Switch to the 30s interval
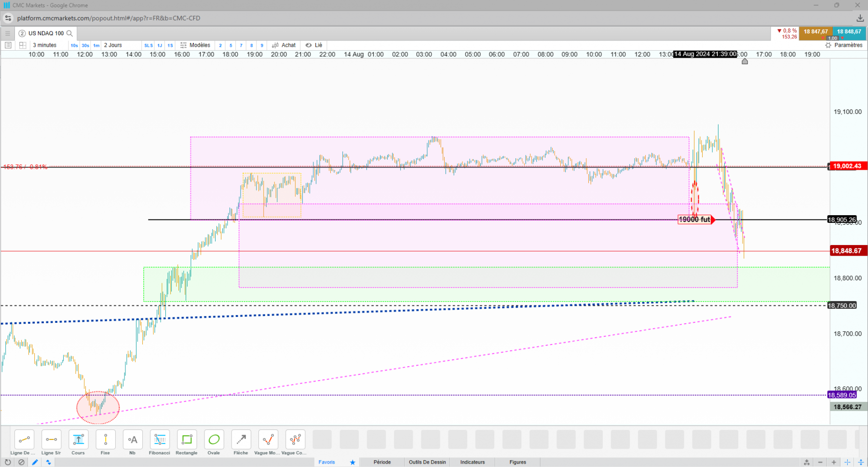Viewport: 868px width, 467px height. (x=85, y=45)
